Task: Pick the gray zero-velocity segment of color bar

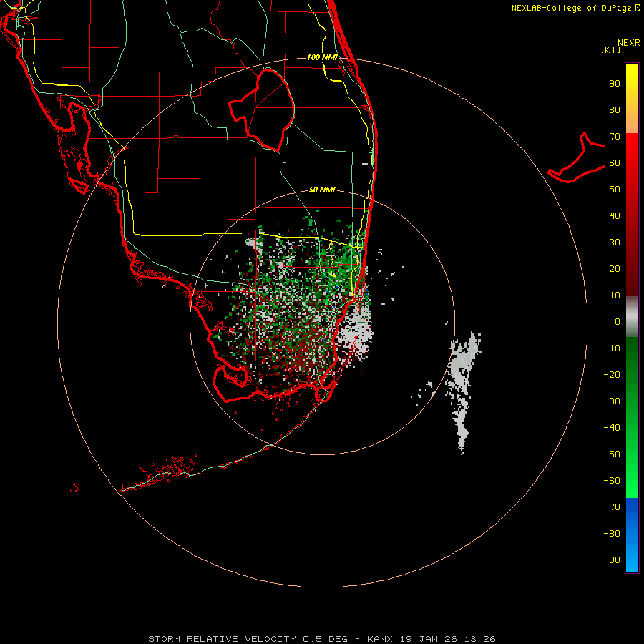Action: click(x=632, y=317)
